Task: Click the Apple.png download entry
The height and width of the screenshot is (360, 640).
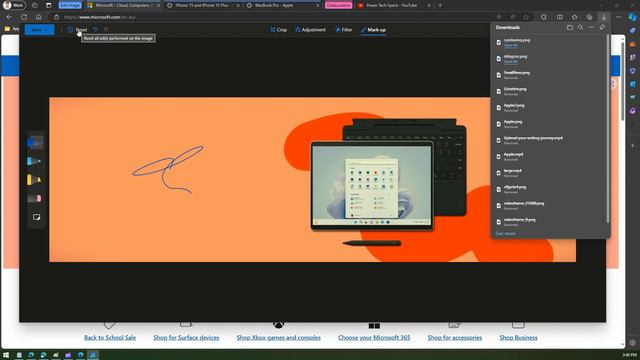Action: (x=548, y=124)
